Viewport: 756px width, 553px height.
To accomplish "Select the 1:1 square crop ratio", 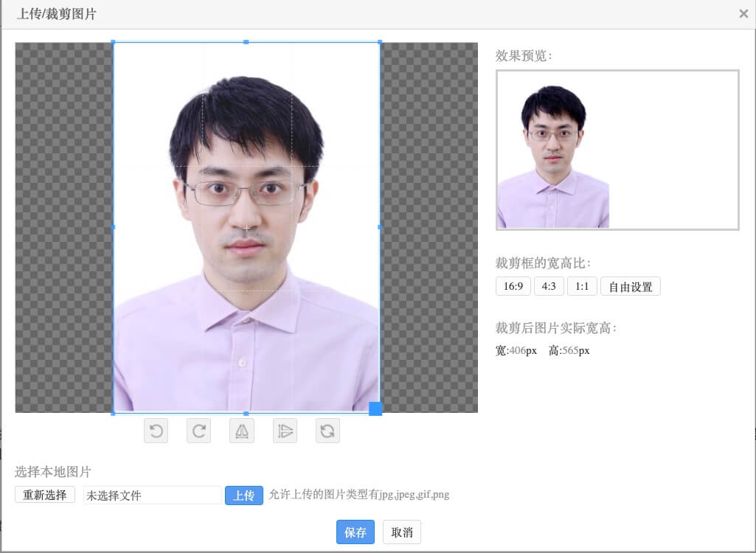I will pos(582,287).
